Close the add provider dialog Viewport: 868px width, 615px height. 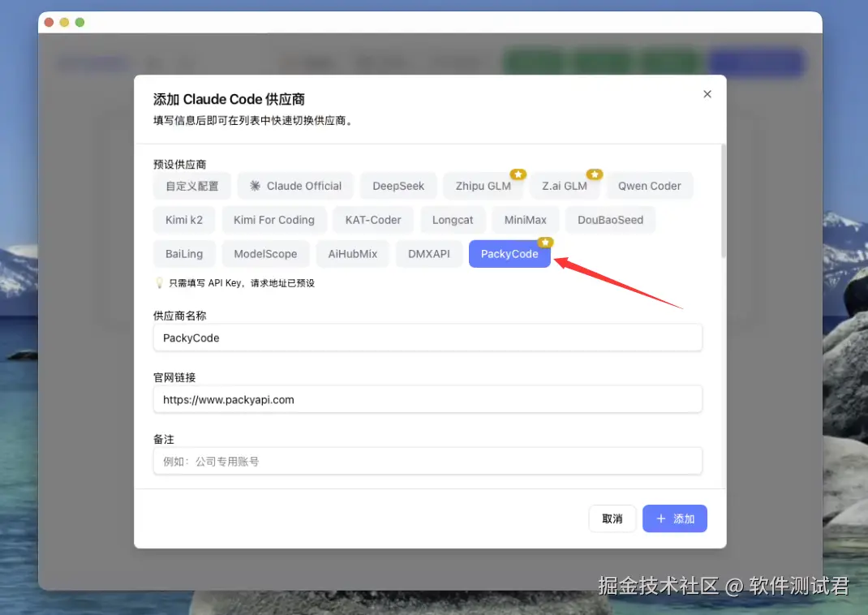[x=707, y=94]
